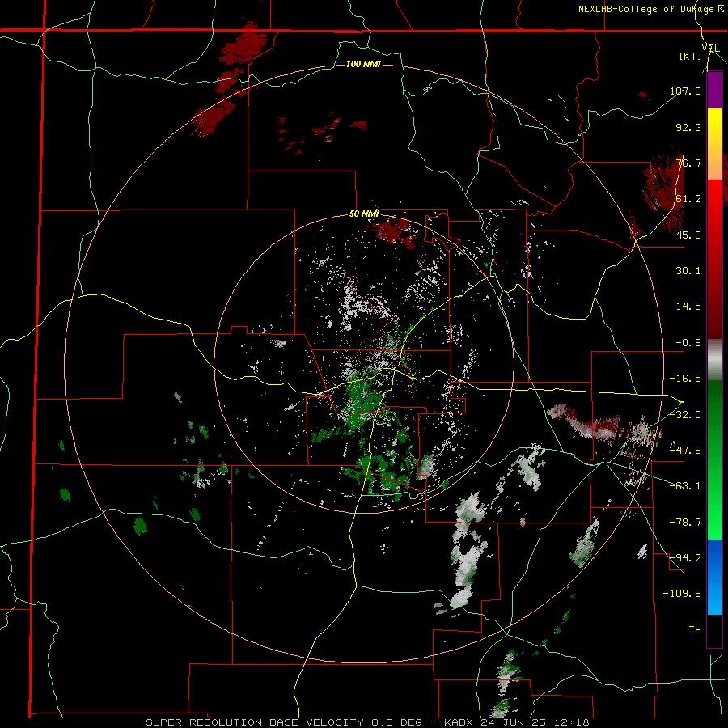The image size is (728, 728).
Task: Click the 30.1 legend value
Action: [x=688, y=271]
